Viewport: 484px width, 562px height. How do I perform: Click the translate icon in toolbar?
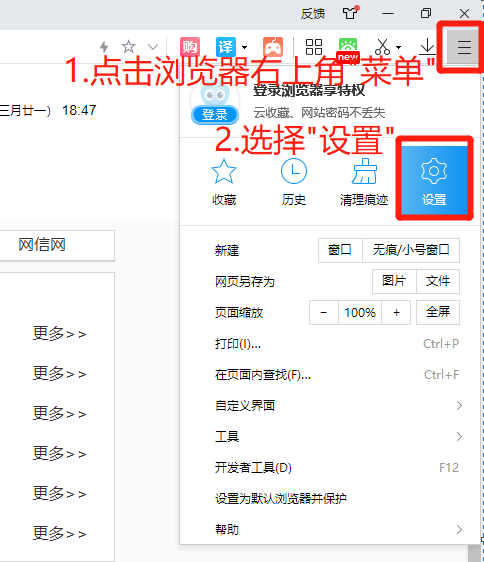coord(226,47)
